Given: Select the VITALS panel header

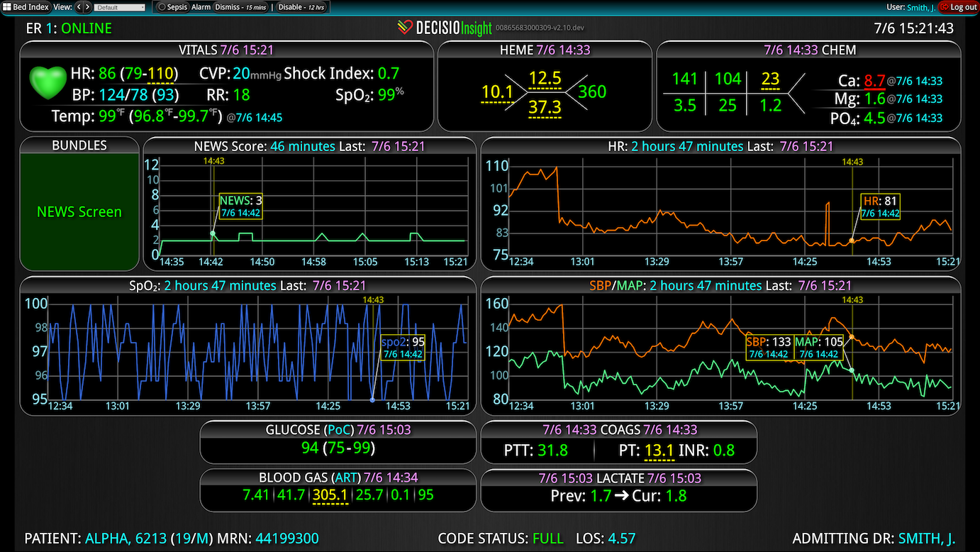Looking at the screenshot, I should click(x=226, y=50).
